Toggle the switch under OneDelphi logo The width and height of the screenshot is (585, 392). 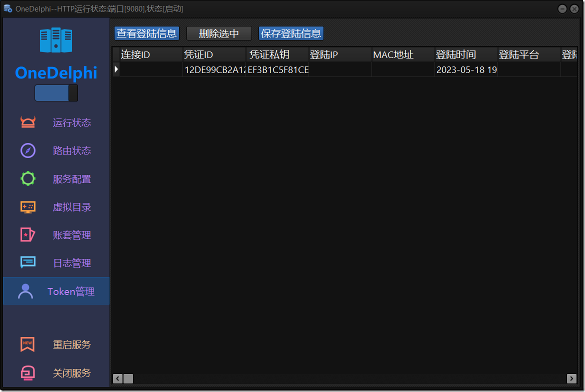click(x=56, y=93)
